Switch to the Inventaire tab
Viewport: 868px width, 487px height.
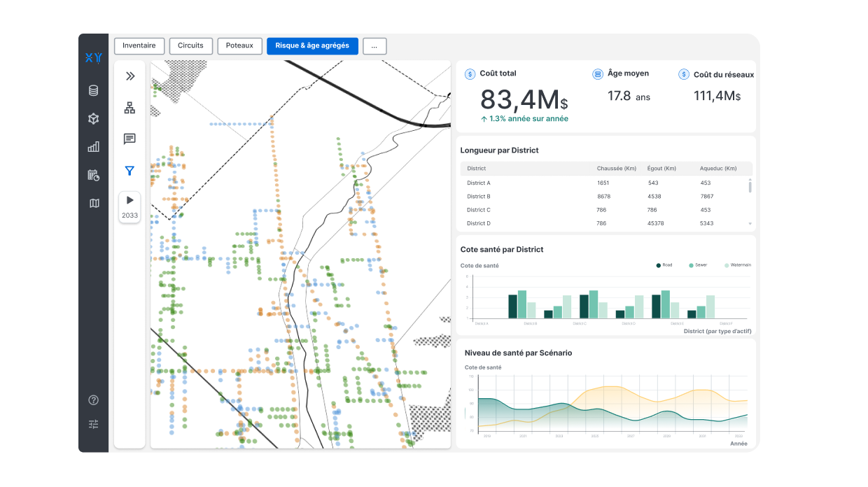click(139, 46)
